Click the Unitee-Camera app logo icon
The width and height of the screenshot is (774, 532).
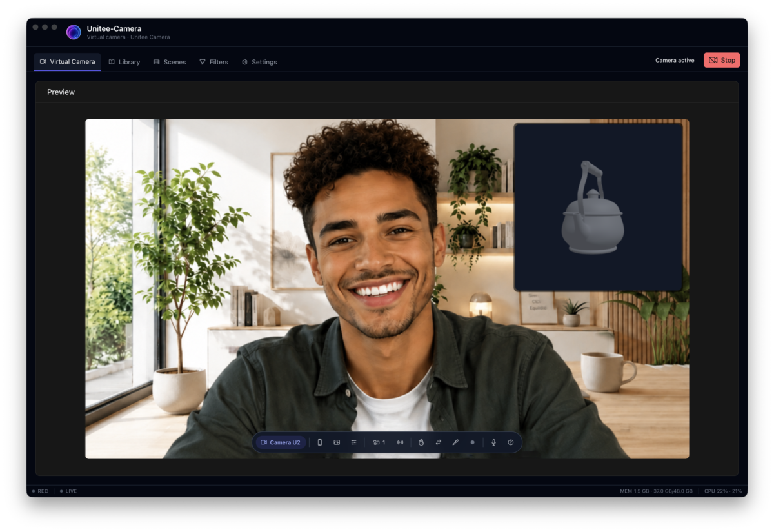pyautogui.click(x=74, y=32)
